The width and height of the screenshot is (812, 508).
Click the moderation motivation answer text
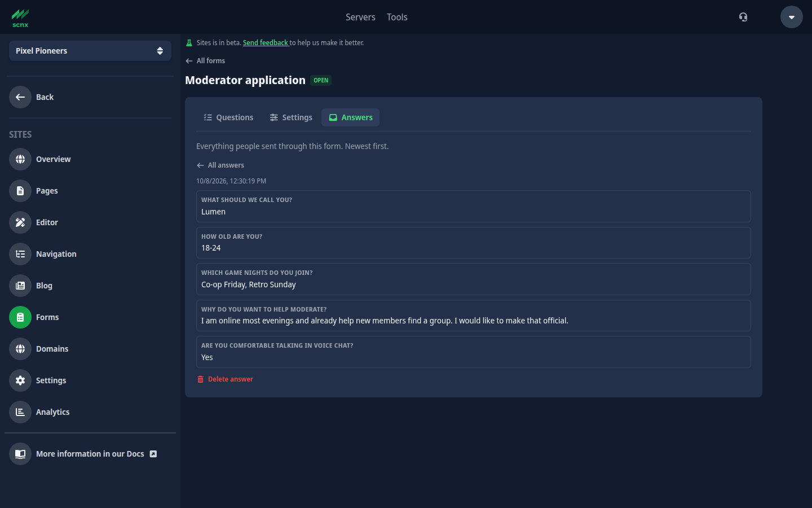[385, 321]
